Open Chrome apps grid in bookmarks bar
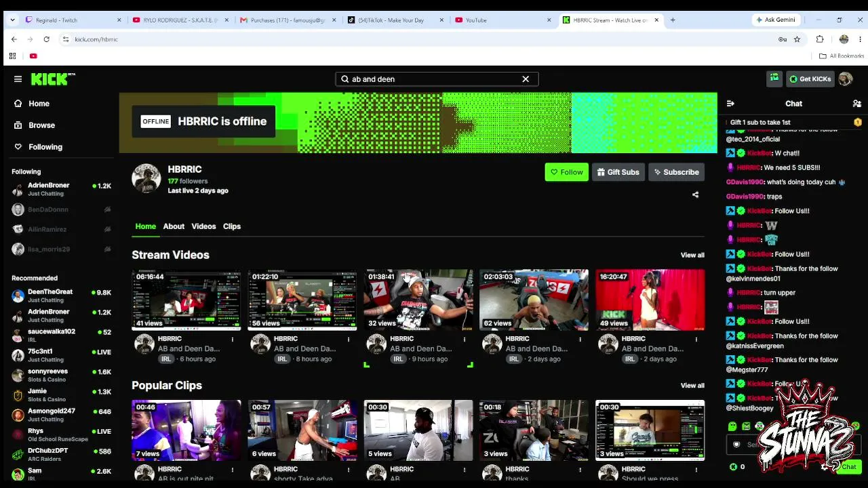The height and width of the screenshot is (488, 868). [12, 56]
